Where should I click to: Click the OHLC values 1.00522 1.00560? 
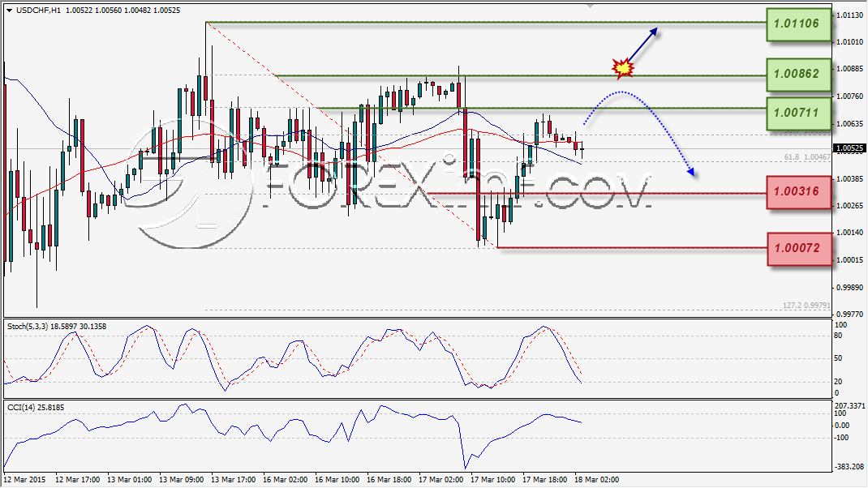[94, 10]
